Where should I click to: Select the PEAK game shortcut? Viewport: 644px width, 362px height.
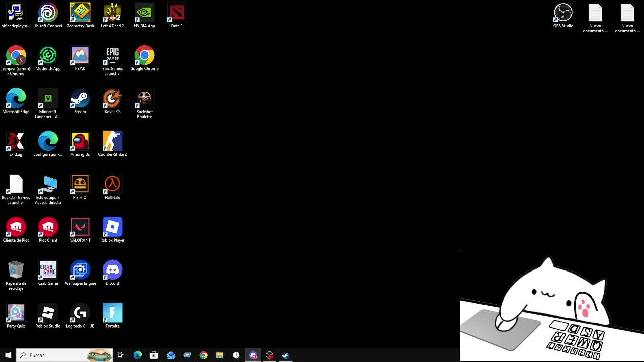pos(80,59)
